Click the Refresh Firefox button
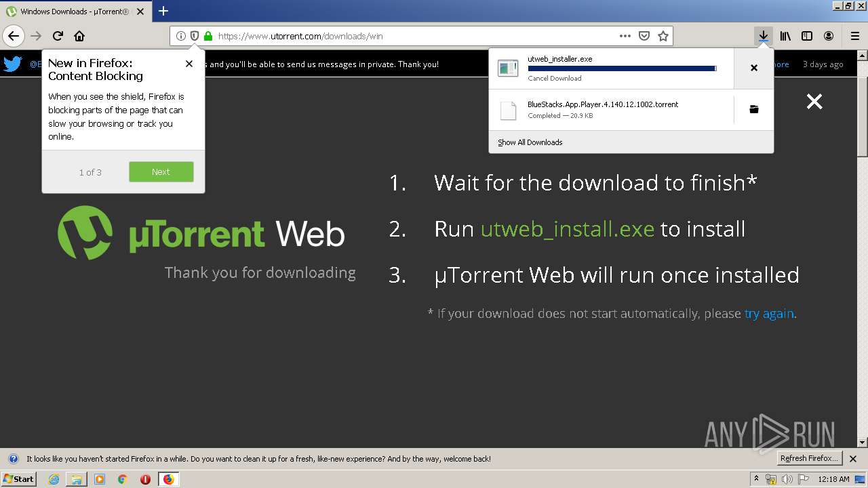The height and width of the screenshot is (488, 868). (x=810, y=459)
